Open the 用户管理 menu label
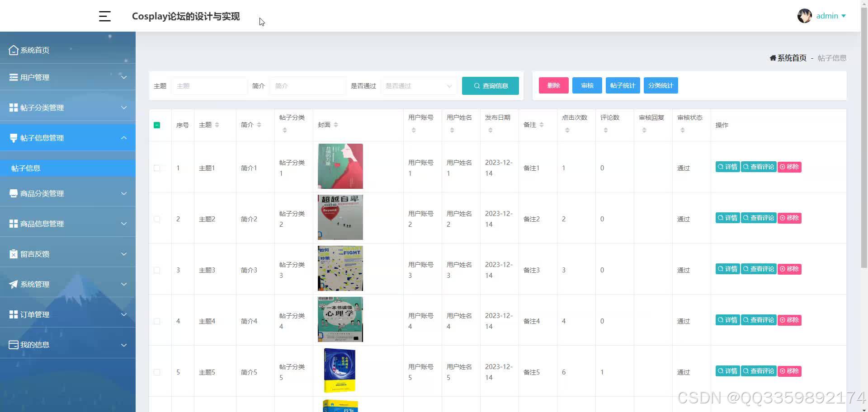Viewport: 868px width, 412px height. 35,77
